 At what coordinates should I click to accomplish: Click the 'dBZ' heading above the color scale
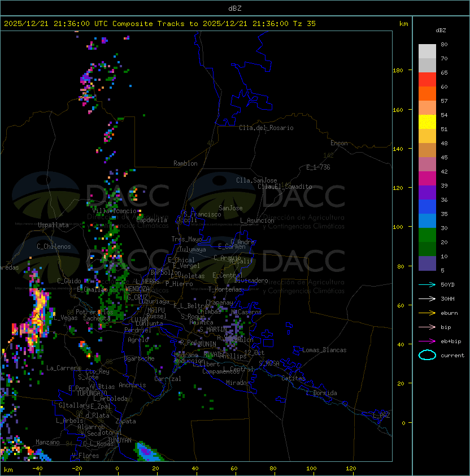(441, 31)
